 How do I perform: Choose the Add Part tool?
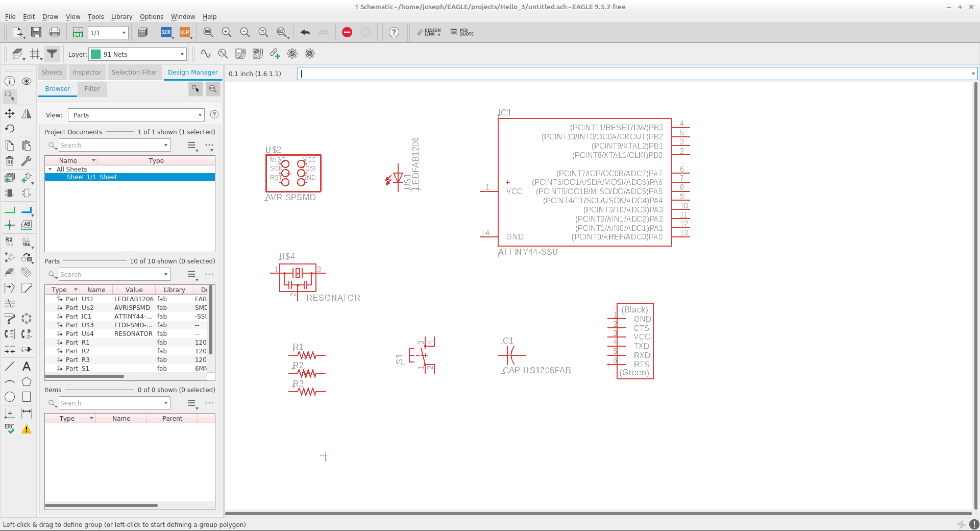tap(27, 178)
